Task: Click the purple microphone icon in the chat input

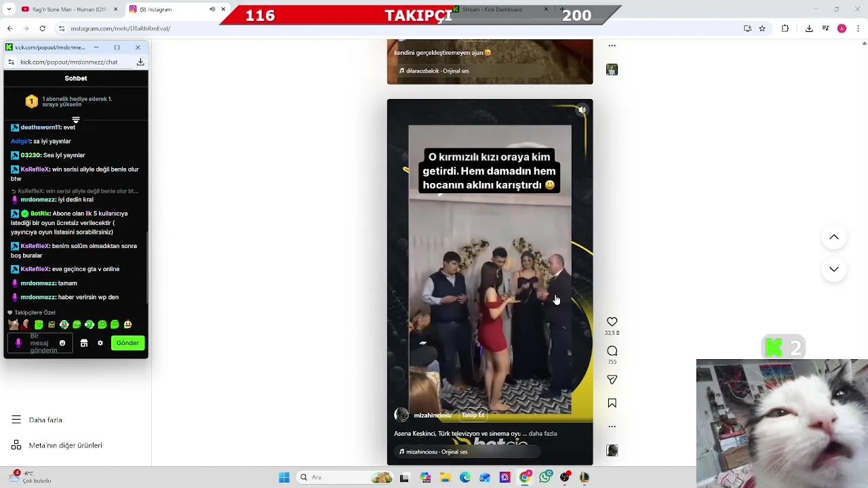Action: coord(18,343)
